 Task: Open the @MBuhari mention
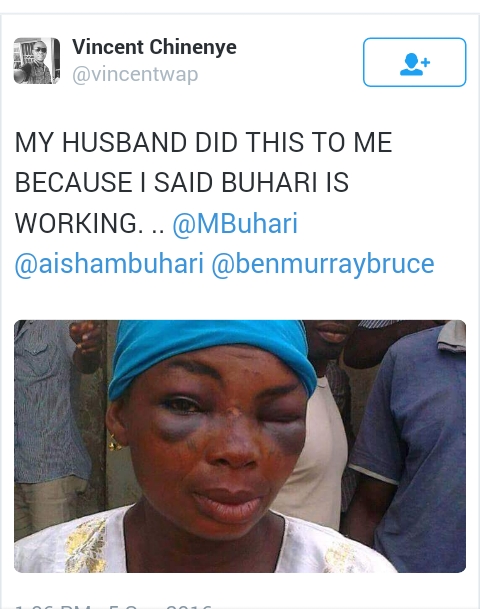tap(235, 223)
